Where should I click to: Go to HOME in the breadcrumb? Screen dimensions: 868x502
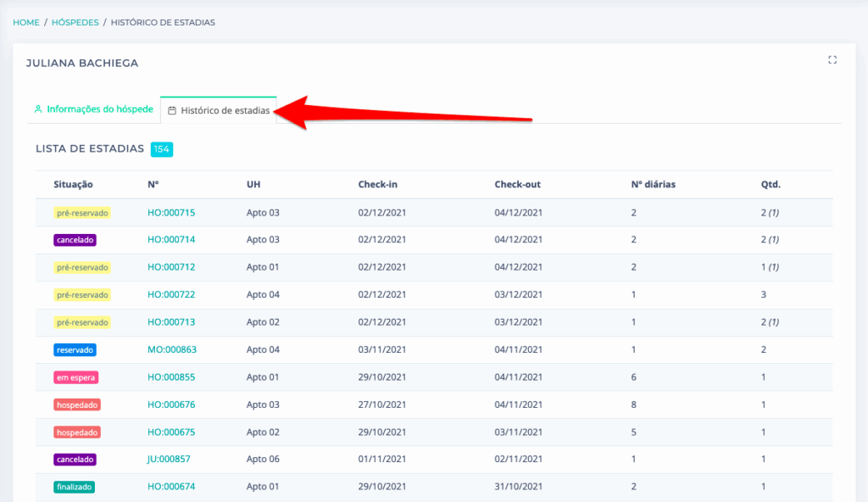coord(26,22)
